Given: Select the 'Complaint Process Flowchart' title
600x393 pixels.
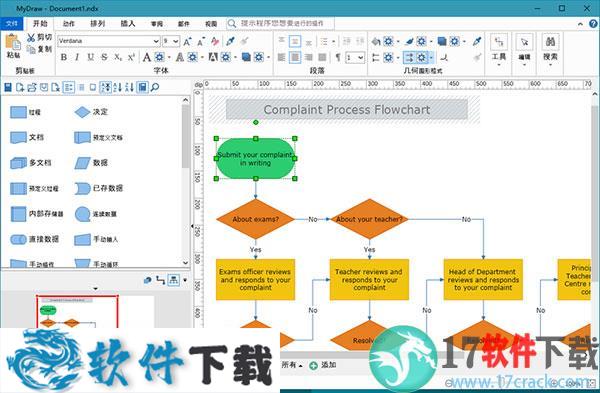Looking at the screenshot, I should click(x=347, y=110).
